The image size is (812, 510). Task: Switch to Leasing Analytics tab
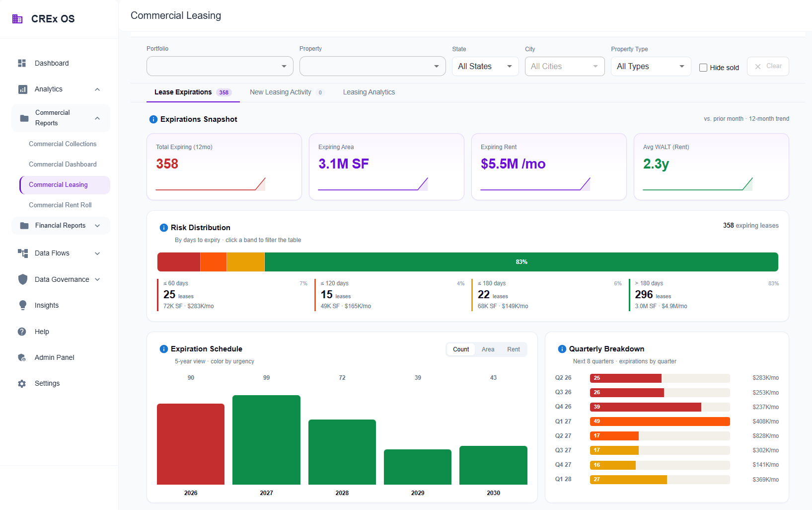[369, 92]
